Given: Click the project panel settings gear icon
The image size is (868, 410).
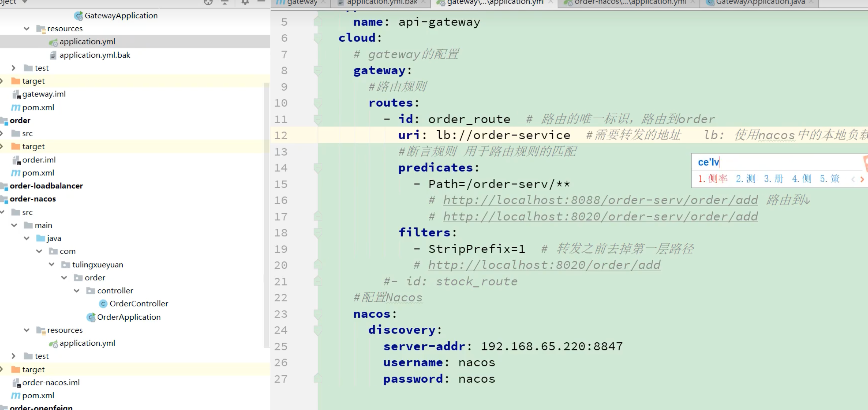Looking at the screenshot, I should [245, 2].
